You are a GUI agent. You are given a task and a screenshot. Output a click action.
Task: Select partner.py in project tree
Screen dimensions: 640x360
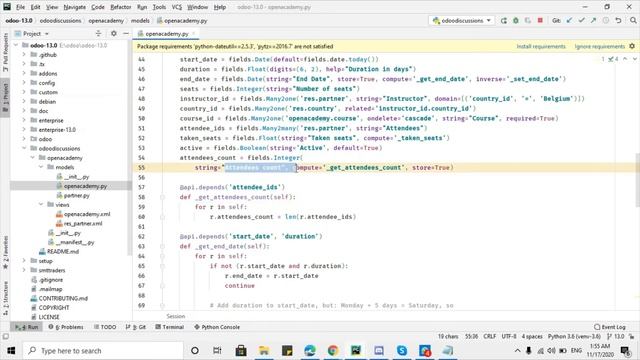[76, 196]
